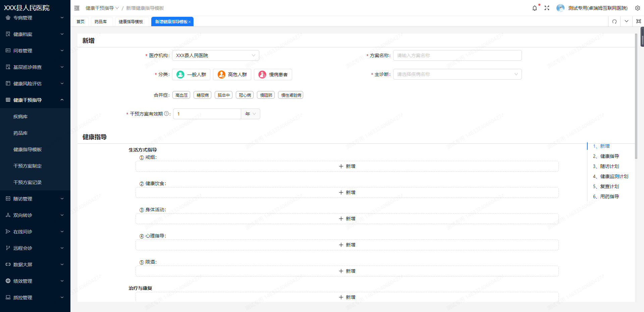644x312 pixels.
Task: Toggle the 糖尿病 comorbidity tag
Action: 203,95
